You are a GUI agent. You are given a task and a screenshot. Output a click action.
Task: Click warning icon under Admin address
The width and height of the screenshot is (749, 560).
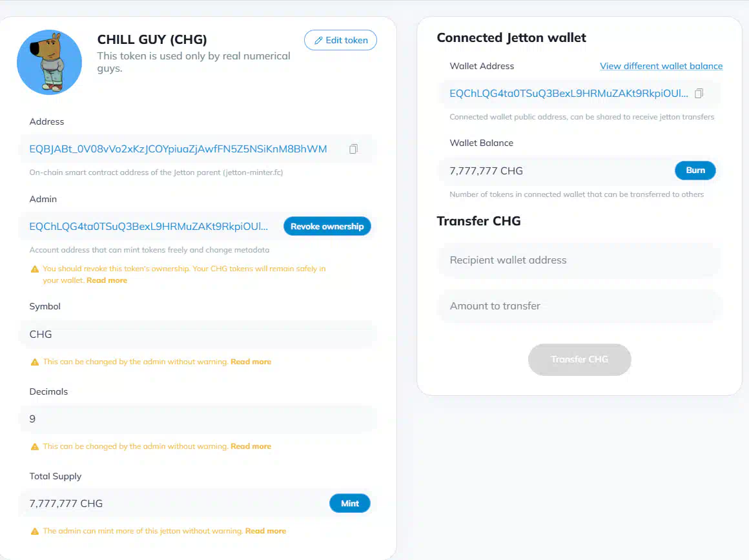click(35, 269)
